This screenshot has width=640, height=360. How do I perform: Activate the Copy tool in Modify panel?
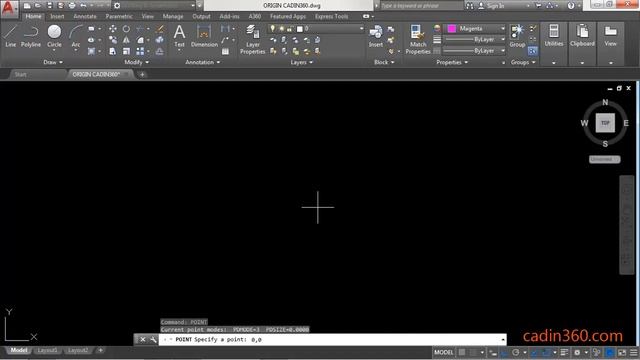[113, 40]
